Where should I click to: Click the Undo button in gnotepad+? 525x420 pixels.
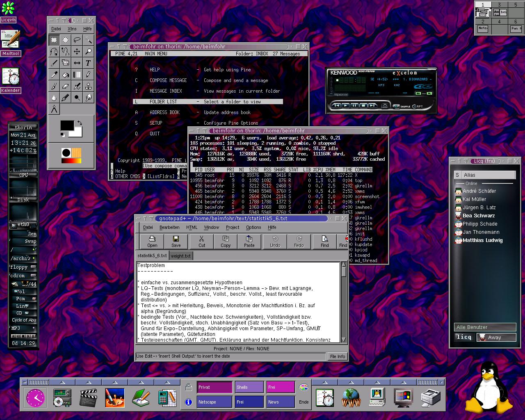click(x=275, y=241)
